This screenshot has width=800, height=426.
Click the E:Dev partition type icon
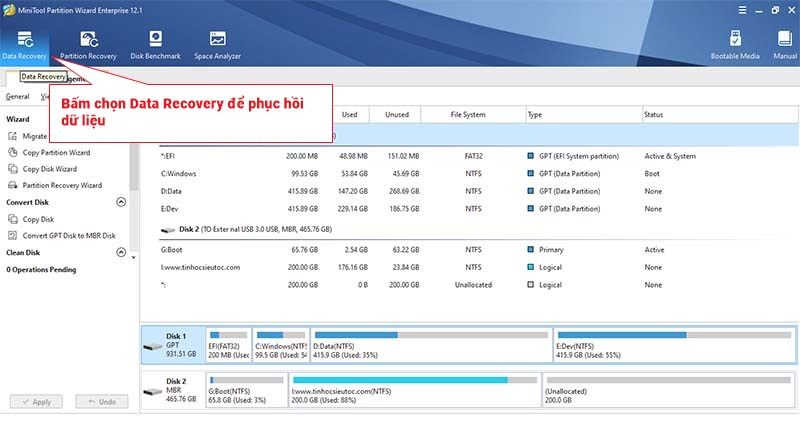tap(531, 208)
